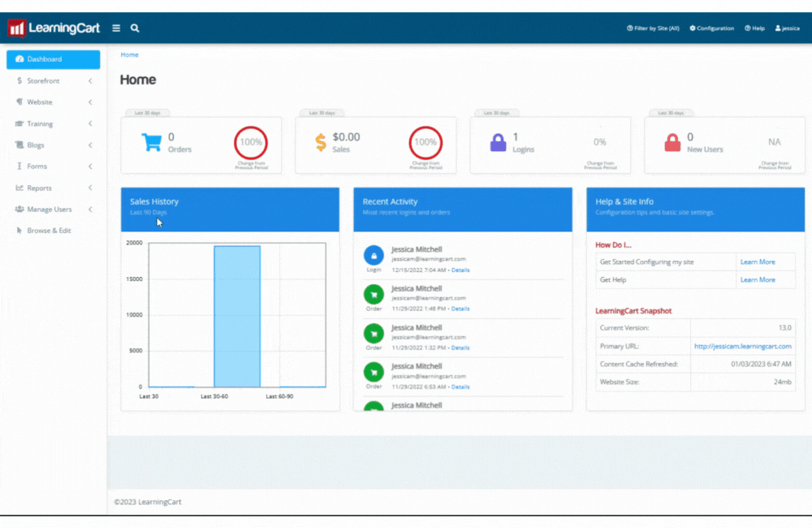Viewport: 812px width, 528px height.
Task: Click the blue Login activity icon
Action: click(x=374, y=255)
